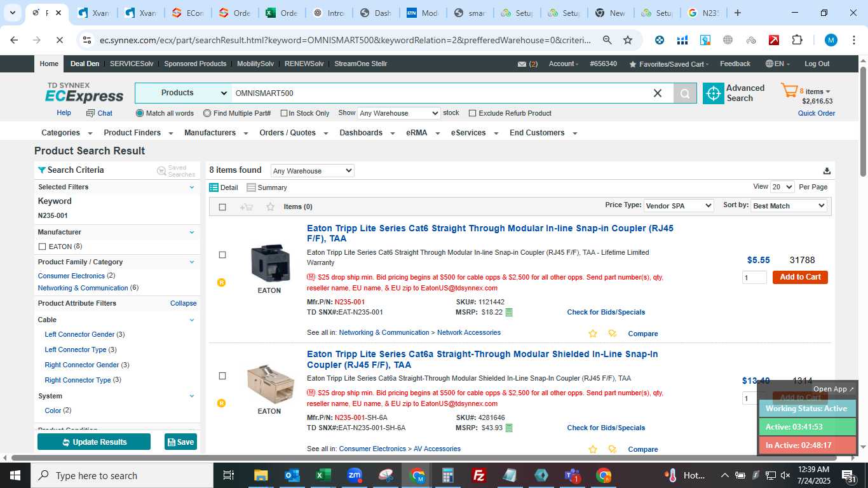Bookmark this page star icon
Screen dimensions: 868x488
point(628,40)
